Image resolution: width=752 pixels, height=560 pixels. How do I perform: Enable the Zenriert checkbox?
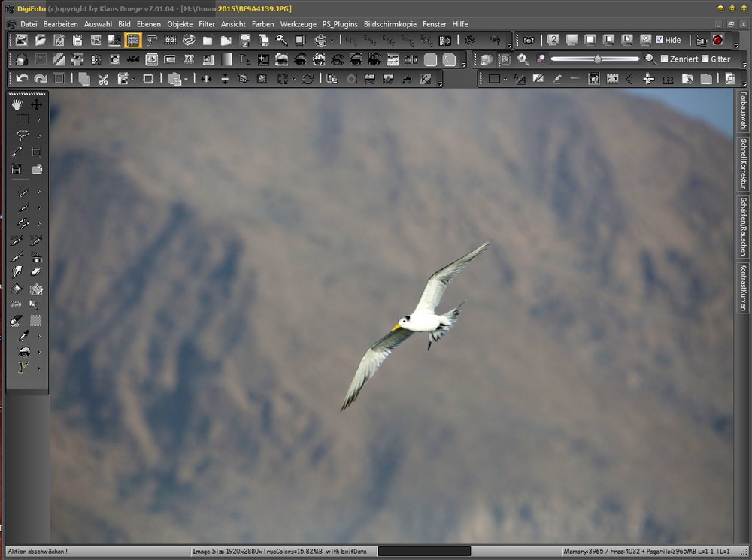[x=664, y=59]
